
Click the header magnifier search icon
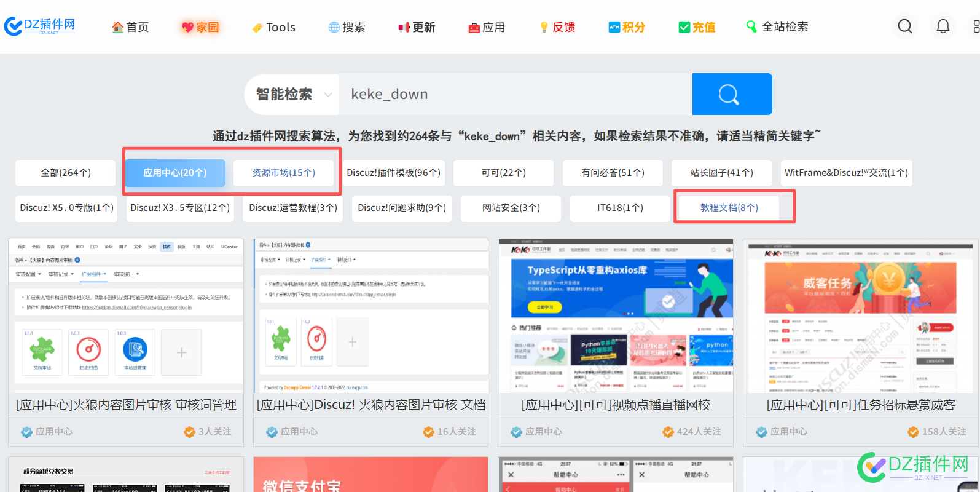tap(905, 26)
